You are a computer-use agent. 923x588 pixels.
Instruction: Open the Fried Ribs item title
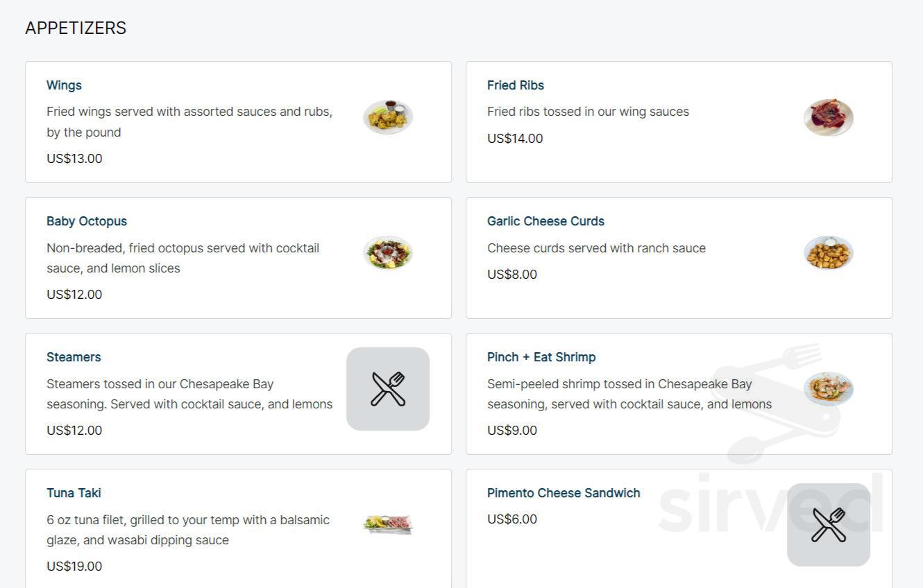click(516, 85)
